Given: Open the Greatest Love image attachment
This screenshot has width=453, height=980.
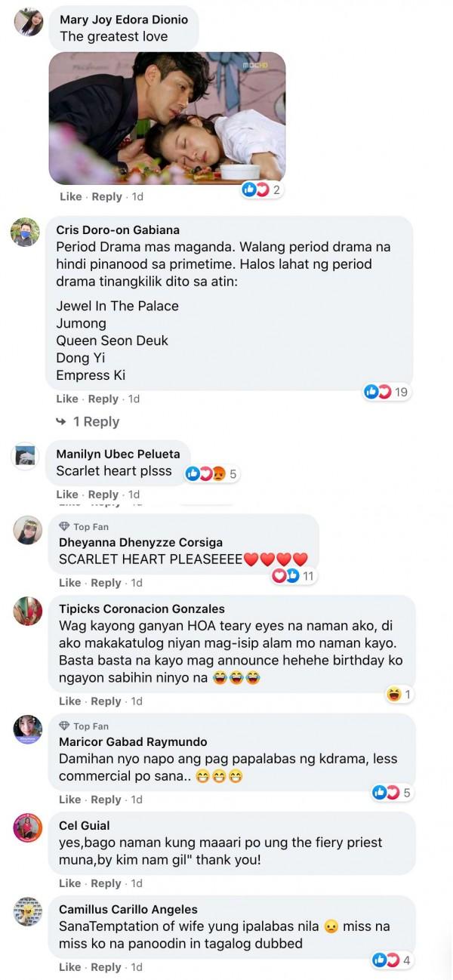Looking at the screenshot, I should (x=167, y=118).
